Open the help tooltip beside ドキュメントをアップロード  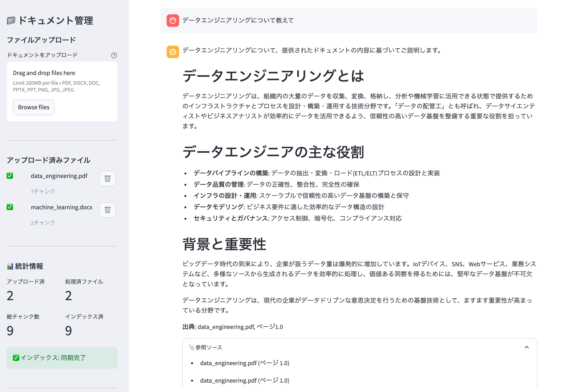[114, 55]
